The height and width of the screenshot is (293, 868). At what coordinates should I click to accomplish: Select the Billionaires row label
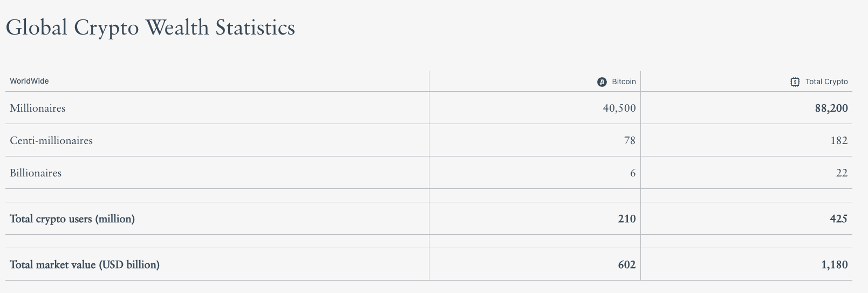point(36,173)
